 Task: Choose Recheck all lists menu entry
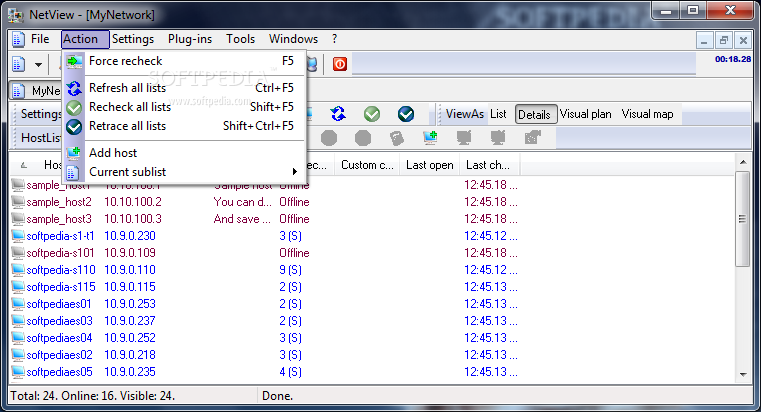click(183, 107)
